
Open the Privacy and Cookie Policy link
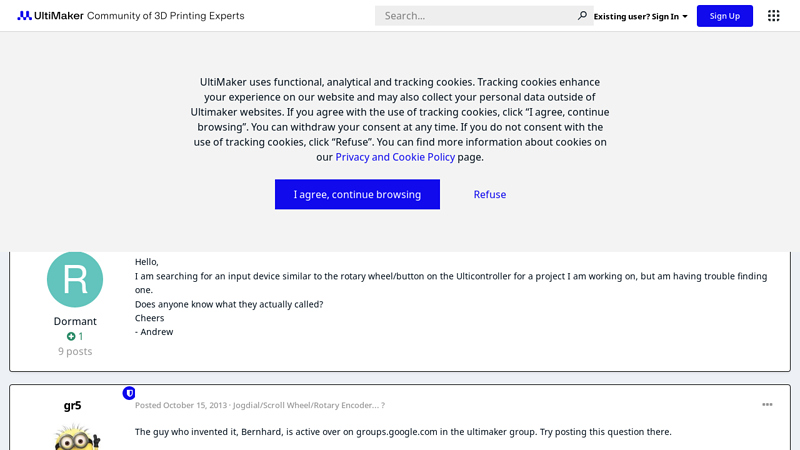click(395, 157)
